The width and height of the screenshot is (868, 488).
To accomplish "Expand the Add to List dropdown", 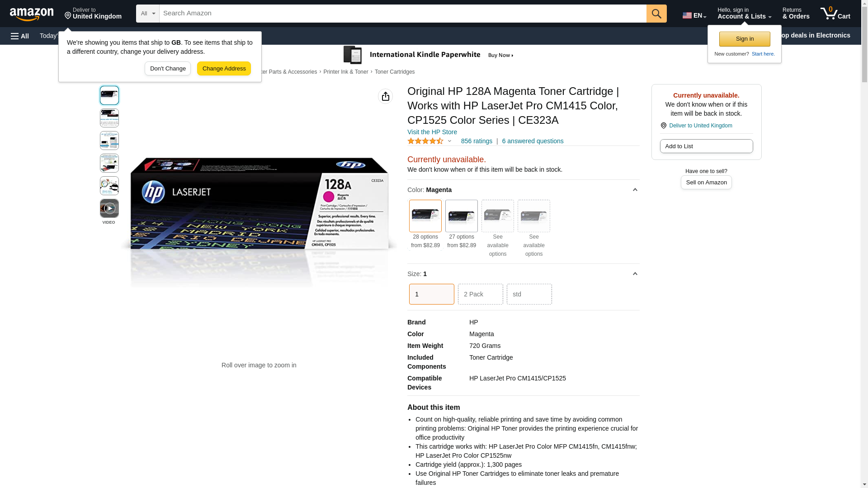I will click(706, 146).
